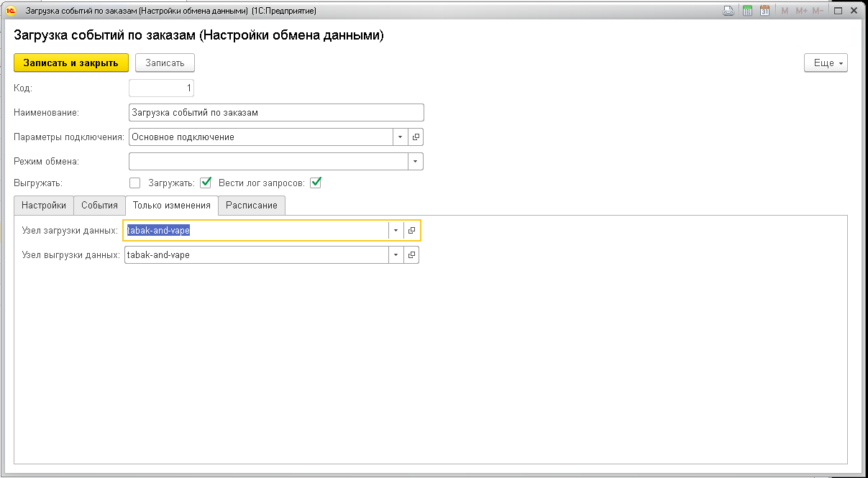868x478 pixels.
Task: Open the Параметры подключения linked item
Action: [x=416, y=137]
